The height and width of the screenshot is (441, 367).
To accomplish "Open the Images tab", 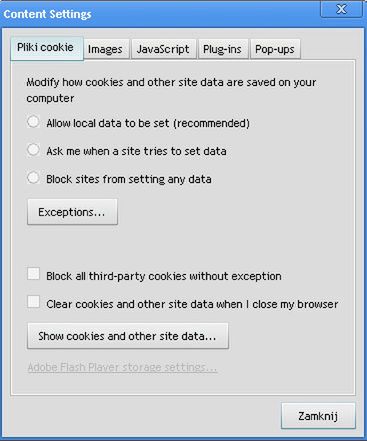I will tap(105, 49).
